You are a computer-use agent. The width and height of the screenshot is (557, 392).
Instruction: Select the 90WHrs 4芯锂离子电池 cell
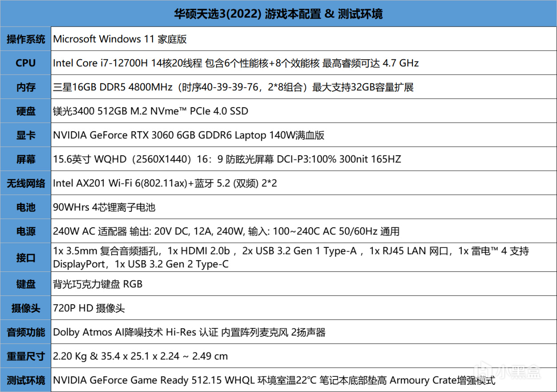coord(304,207)
